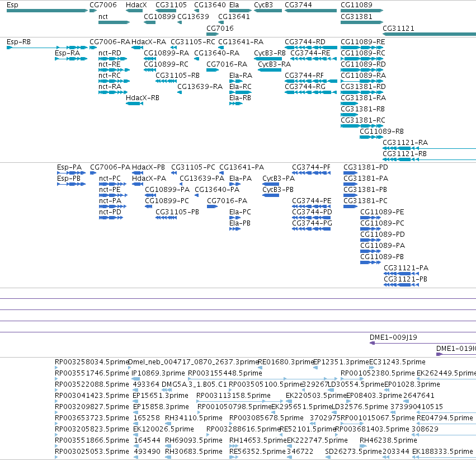
Task: Select the CG31121-RA transcript
Action: (429, 148)
